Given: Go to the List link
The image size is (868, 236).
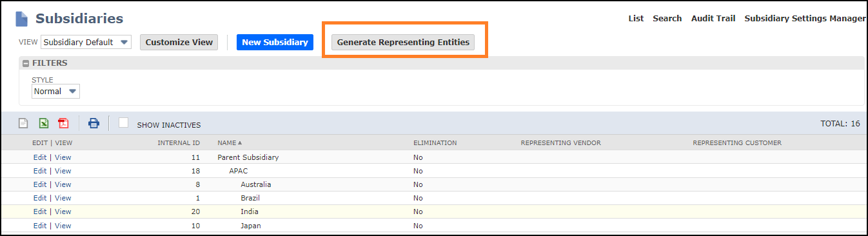Looking at the screenshot, I should pyautogui.click(x=636, y=19).
